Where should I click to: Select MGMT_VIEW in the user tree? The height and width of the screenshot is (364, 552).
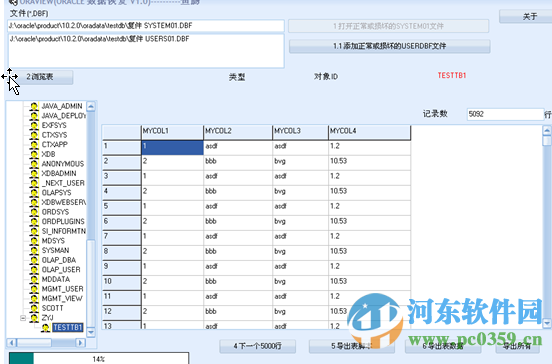pos(62,299)
